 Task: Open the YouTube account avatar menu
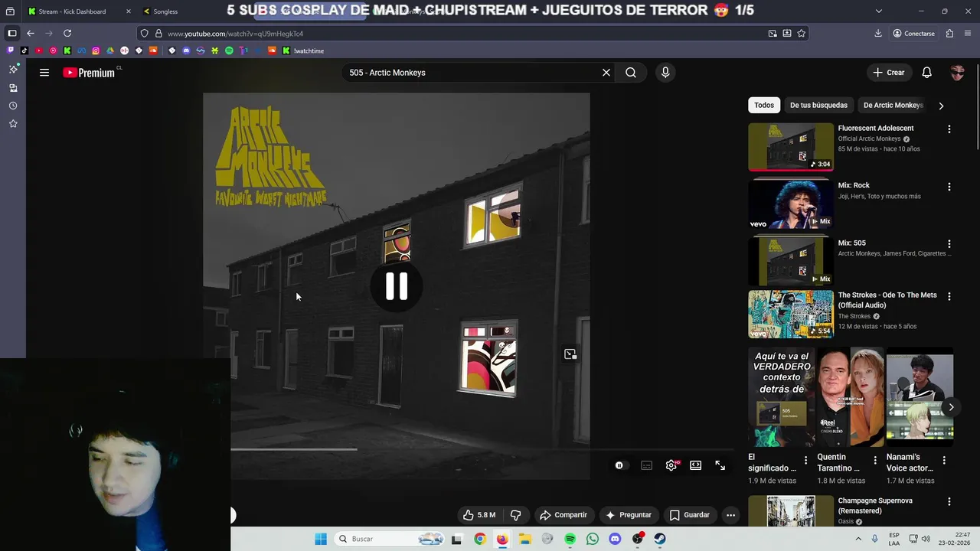click(957, 73)
